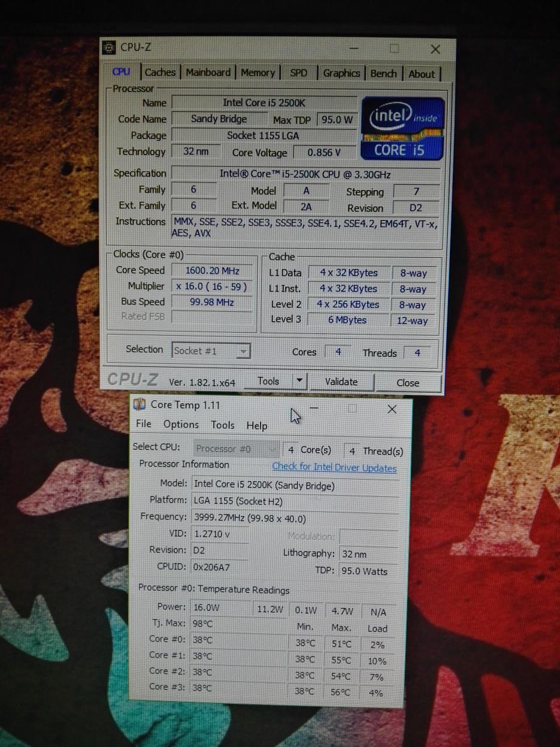Image resolution: width=560 pixels, height=747 pixels.
Task: Click the Close button in CPU-Z
Action: [407, 382]
